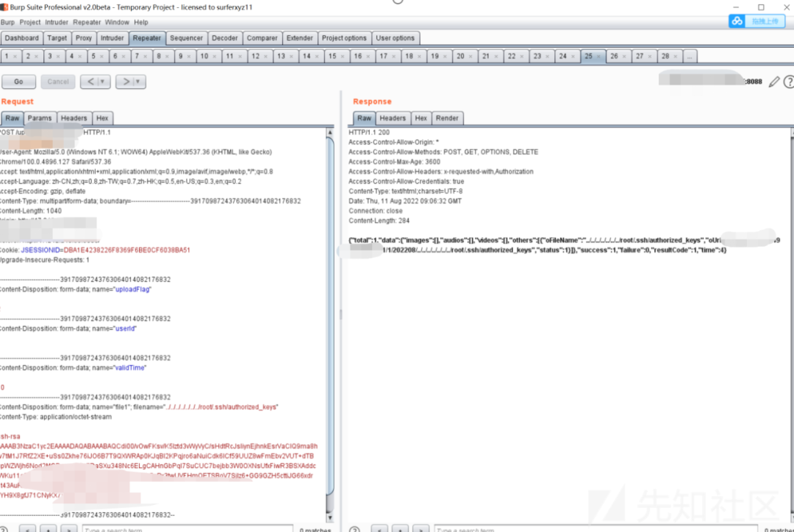
Task: Select Repeater request tab 24
Action: pos(562,56)
